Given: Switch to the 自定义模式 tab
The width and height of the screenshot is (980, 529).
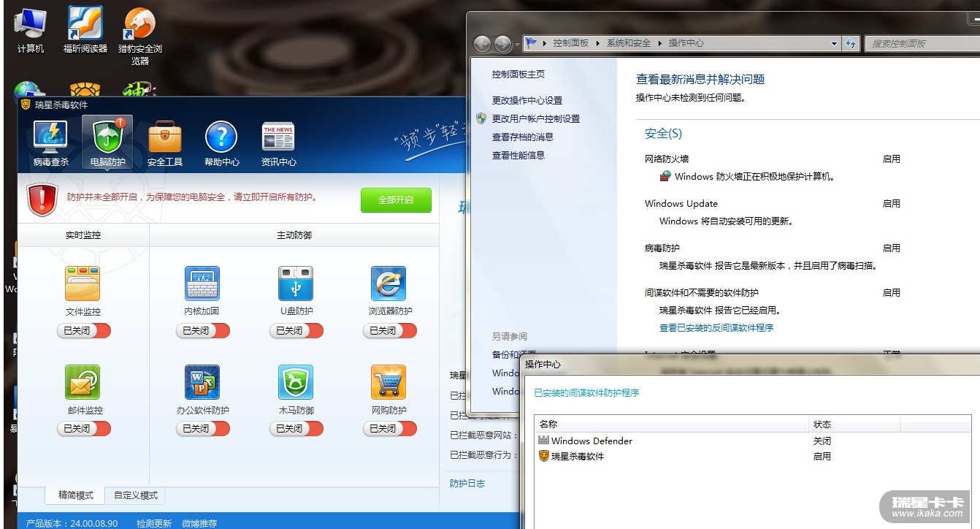Looking at the screenshot, I should tap(136, 495).
